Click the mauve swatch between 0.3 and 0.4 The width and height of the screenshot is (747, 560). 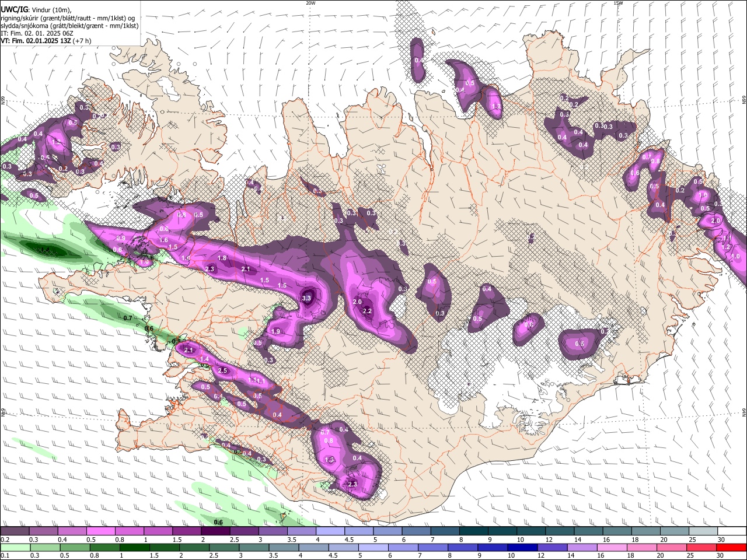(43, 531)
